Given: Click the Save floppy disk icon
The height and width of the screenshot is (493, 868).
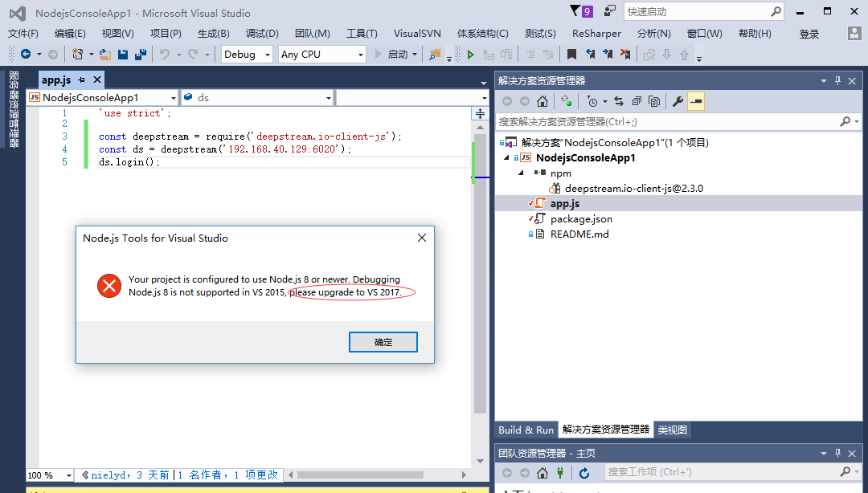Looking at the screenshot, I should tap(123, 55).
